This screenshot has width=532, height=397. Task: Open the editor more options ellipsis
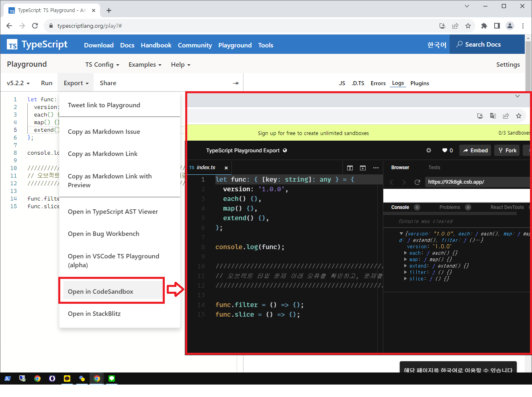(376, 168)
